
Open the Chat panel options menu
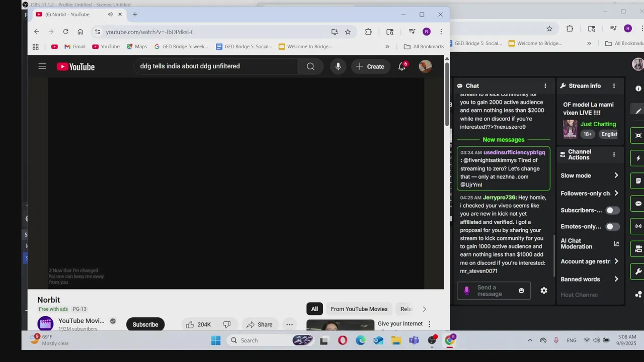click(x=545, y=86)
